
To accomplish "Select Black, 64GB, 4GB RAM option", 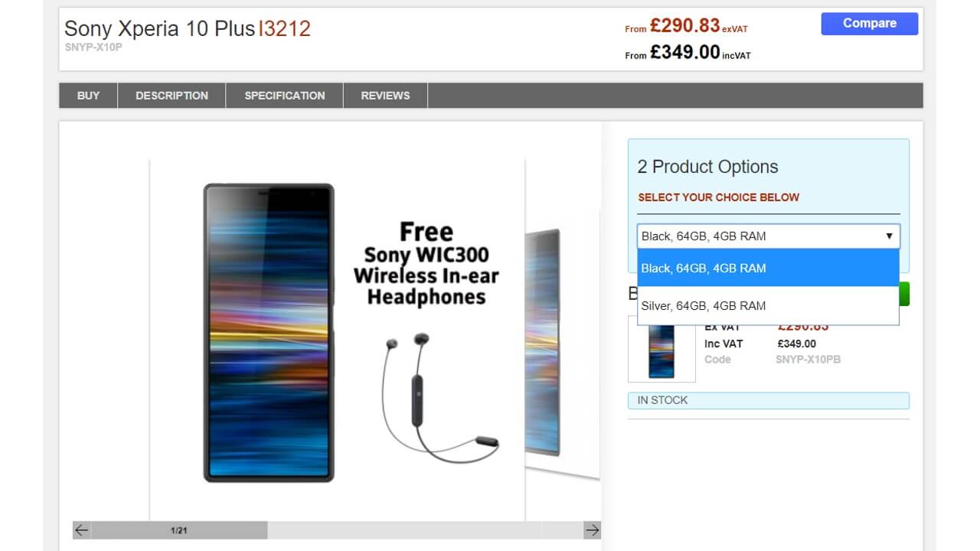I will (768, 268).
